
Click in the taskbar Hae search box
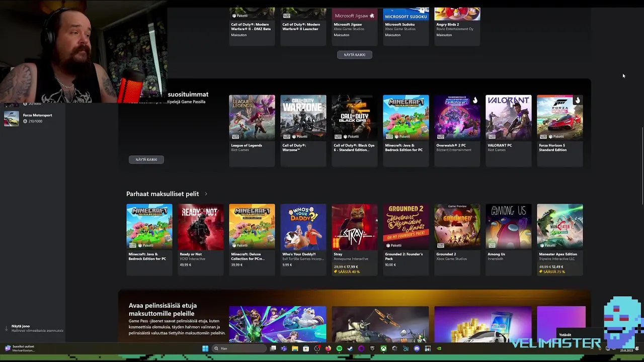point(239,348)
